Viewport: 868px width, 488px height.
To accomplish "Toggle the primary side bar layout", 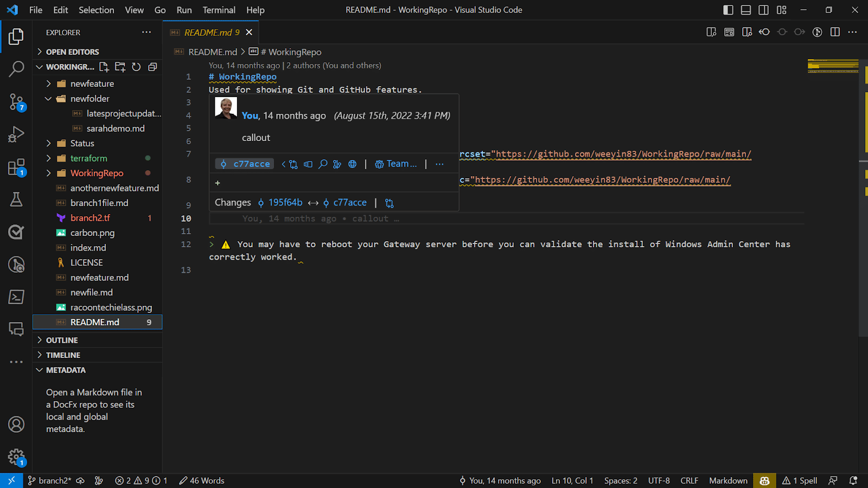I will 729,10.
